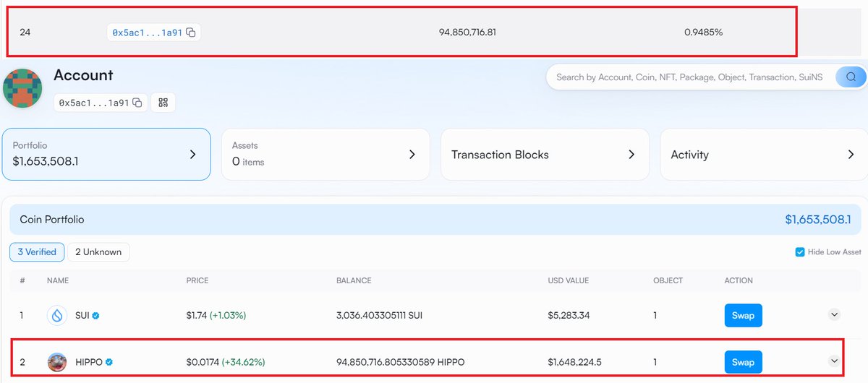Click the USD VALUE column header
The height and width of the screenshot is (383, 868).
(569, 280)
